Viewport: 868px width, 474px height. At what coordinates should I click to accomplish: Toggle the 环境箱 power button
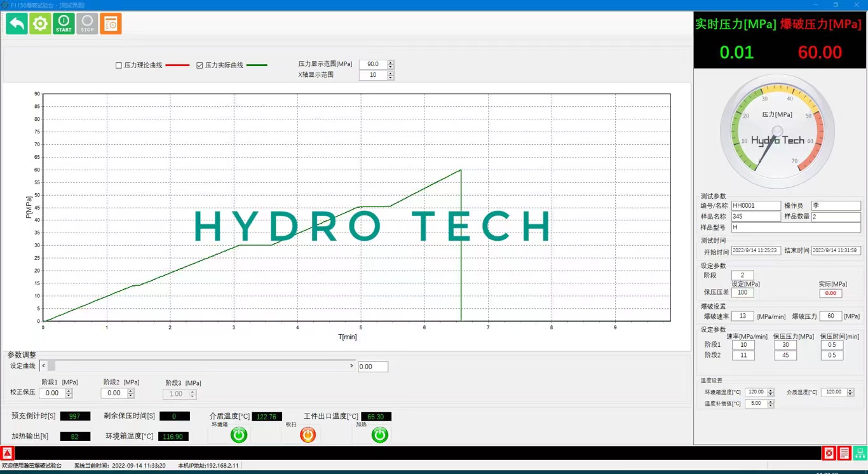point(239,435)
